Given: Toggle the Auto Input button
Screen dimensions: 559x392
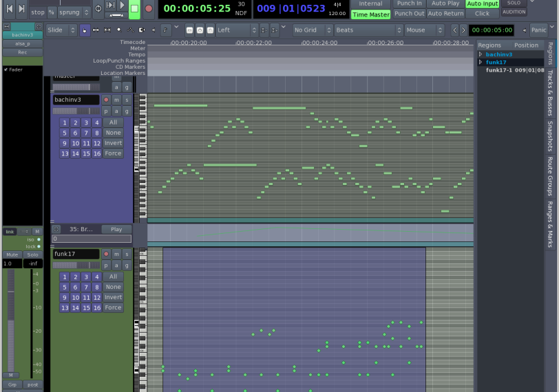Looking at the screenshot, I should click(x=482, y=3).
